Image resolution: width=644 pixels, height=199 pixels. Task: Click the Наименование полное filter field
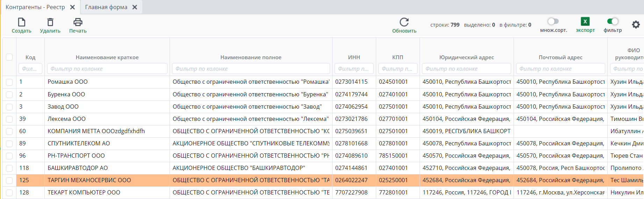(x=251, y=69)
